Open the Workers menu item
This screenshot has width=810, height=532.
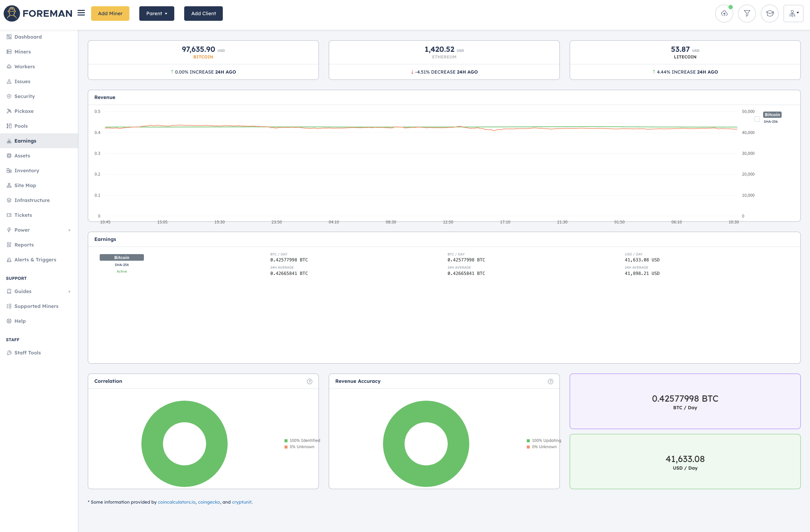24,67
